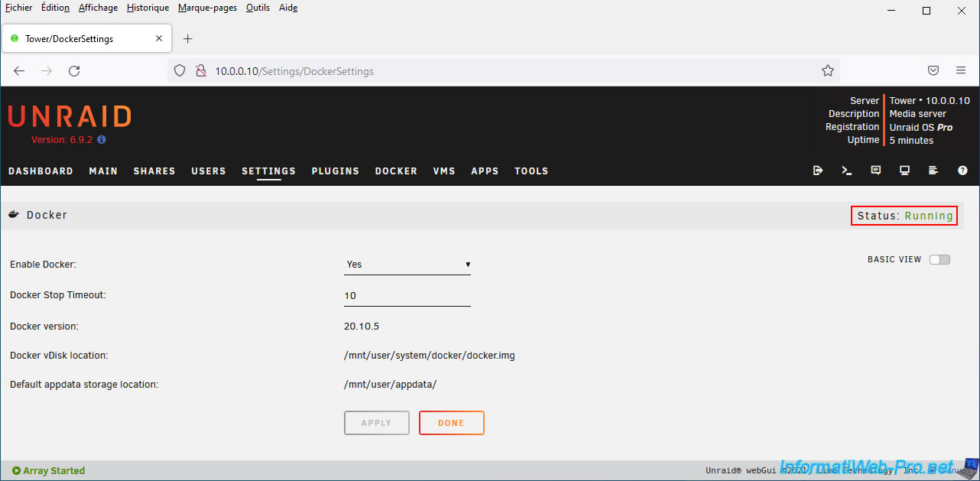Open a new browser tab
The width and height of the screenshot is (980, 481).
click(x=188, y=39)
